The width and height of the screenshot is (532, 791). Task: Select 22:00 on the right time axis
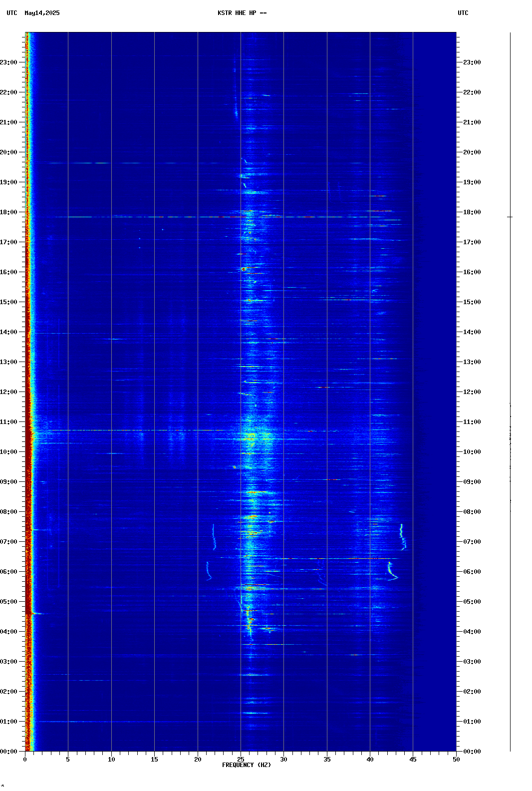(472, 92)
